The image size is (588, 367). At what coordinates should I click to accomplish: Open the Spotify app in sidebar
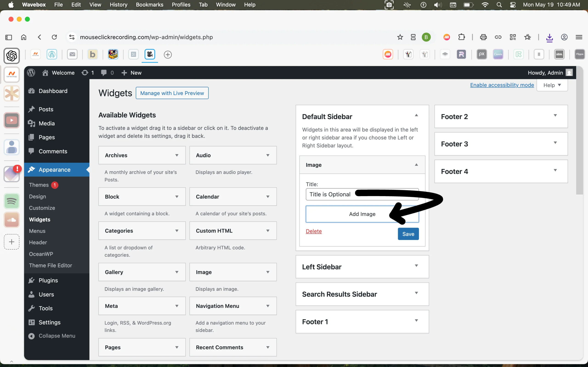(11, 201)
